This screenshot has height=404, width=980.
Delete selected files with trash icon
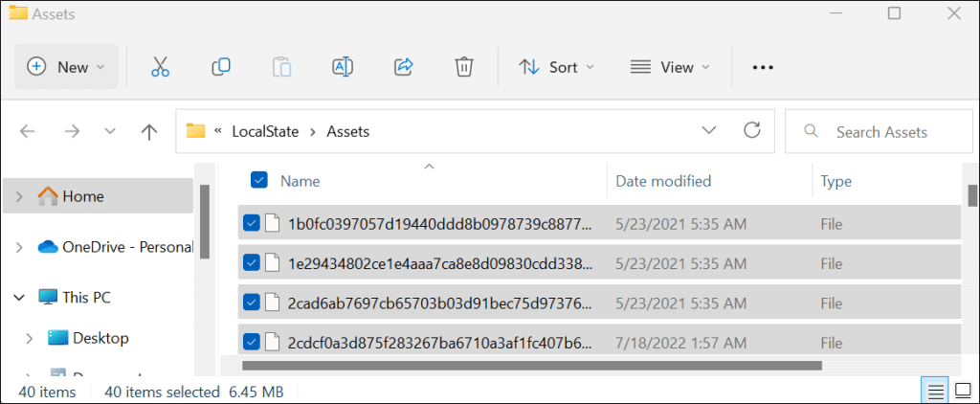(x=463, y=67)
